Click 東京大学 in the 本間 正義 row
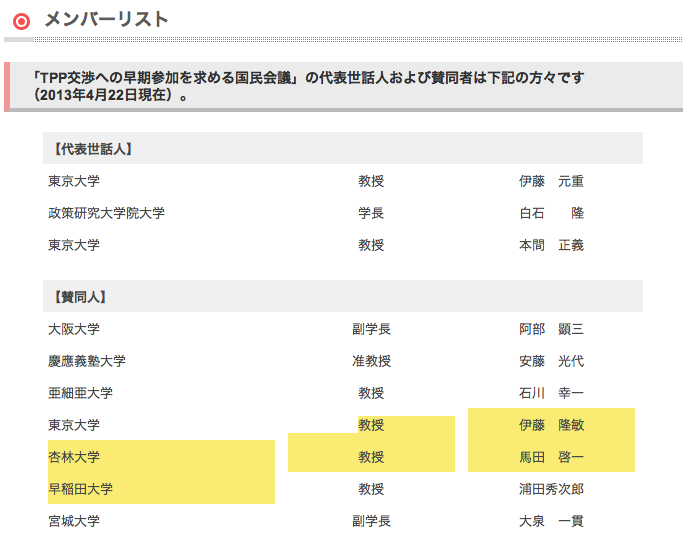Screen dimensions: 687x538 click(x=74, y=245)
